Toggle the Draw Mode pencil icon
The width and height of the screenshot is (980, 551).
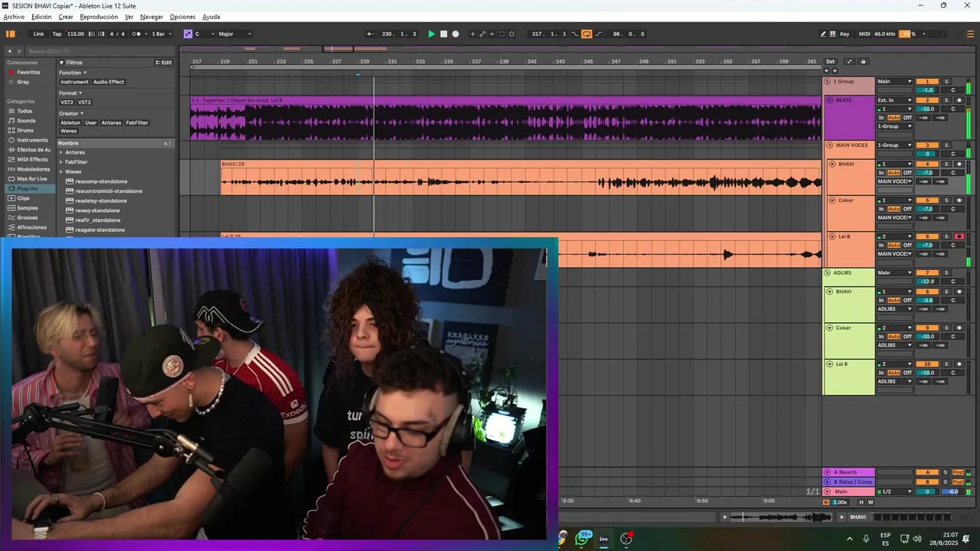click(x=823, y=34)
